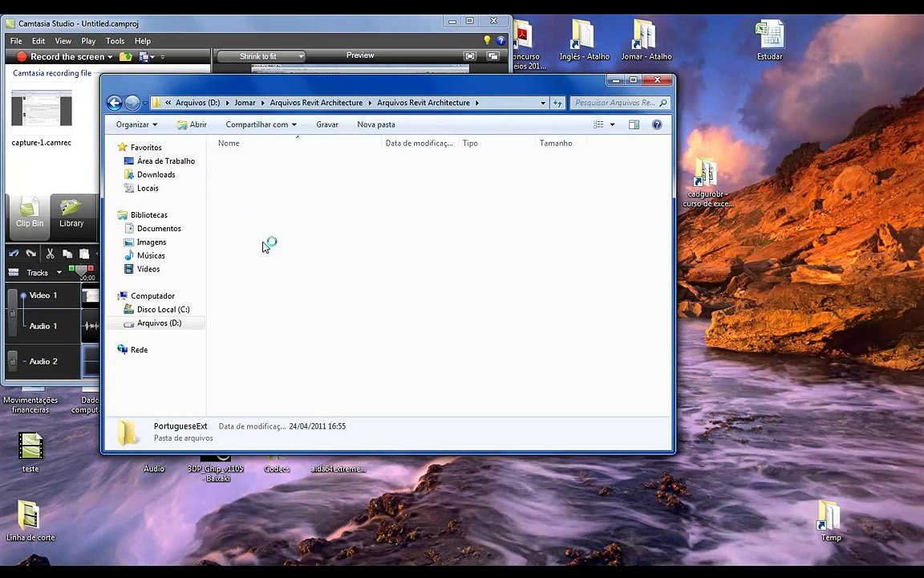Select the Jomar - Atalho desktop shortcut
This screenshot has width=924, height=578.
(646, 40)
